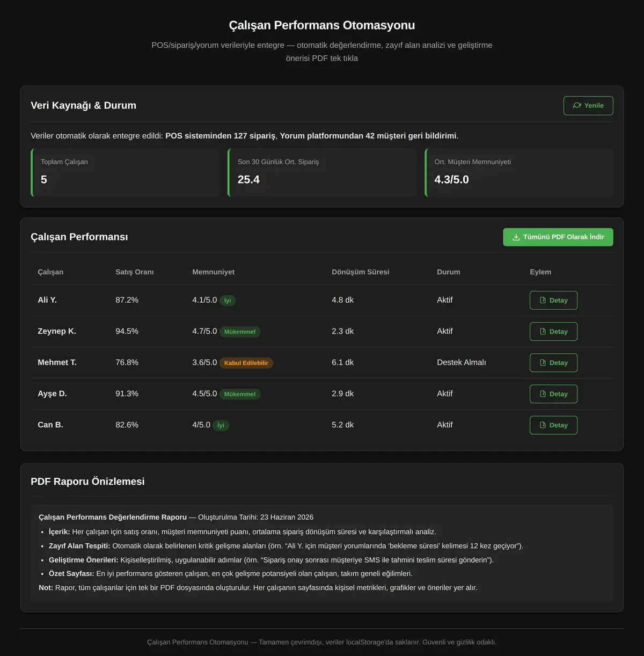Click the document icon in Ali Y.'s Detay button
The image size is (644, 656).
(x=543, y=301)
